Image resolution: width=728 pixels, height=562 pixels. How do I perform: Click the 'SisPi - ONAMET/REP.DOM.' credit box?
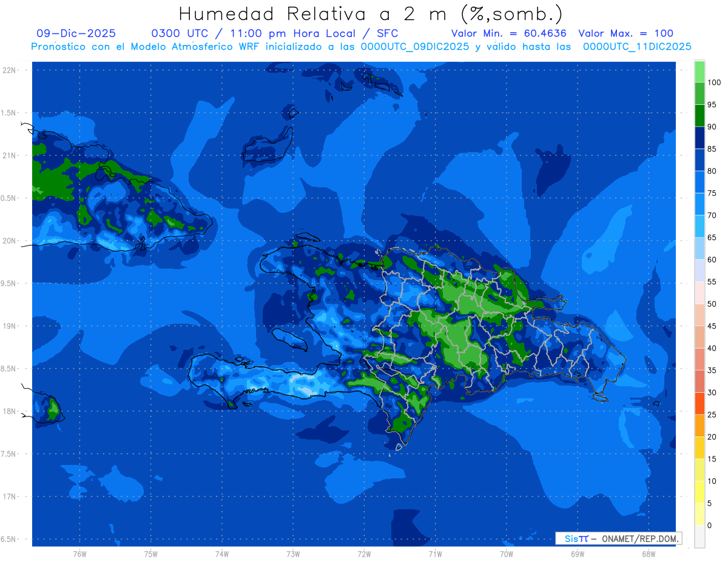pos(618,538)
